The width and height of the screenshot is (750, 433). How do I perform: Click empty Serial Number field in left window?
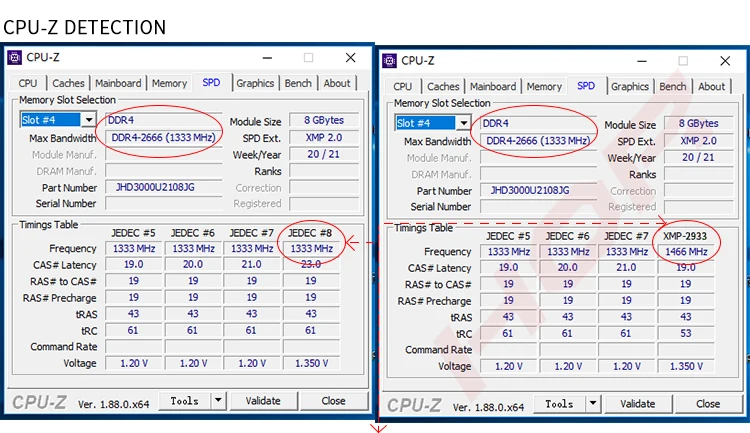[x=164, y=204]
